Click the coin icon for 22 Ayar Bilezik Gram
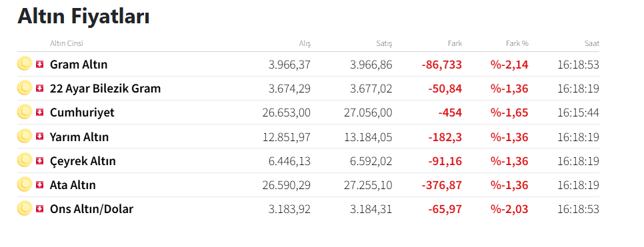The image size is (644, 247). pos(25,88)
